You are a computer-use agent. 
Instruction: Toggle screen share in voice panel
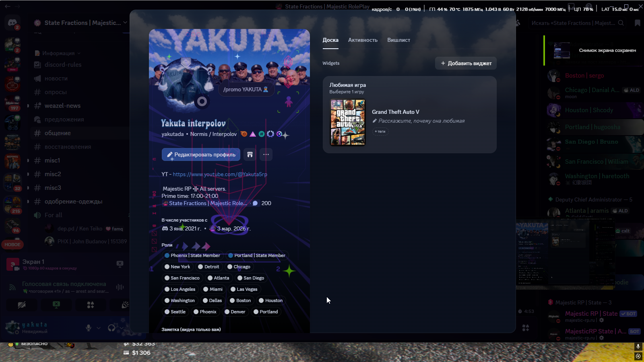point(56,305)
